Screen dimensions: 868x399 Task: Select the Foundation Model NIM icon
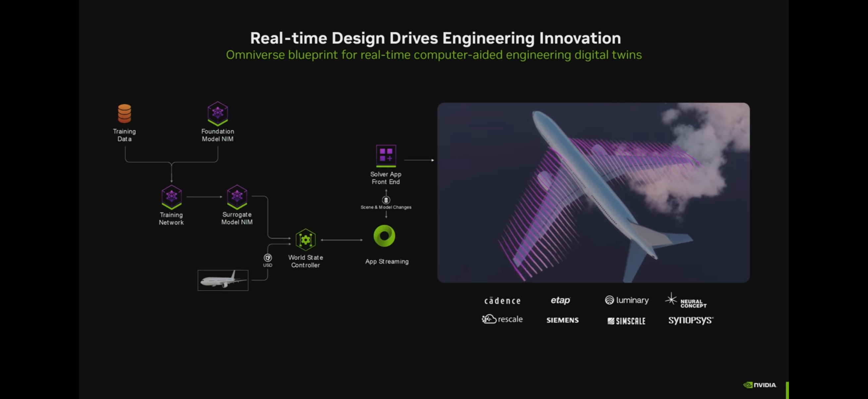coord(218,113)
